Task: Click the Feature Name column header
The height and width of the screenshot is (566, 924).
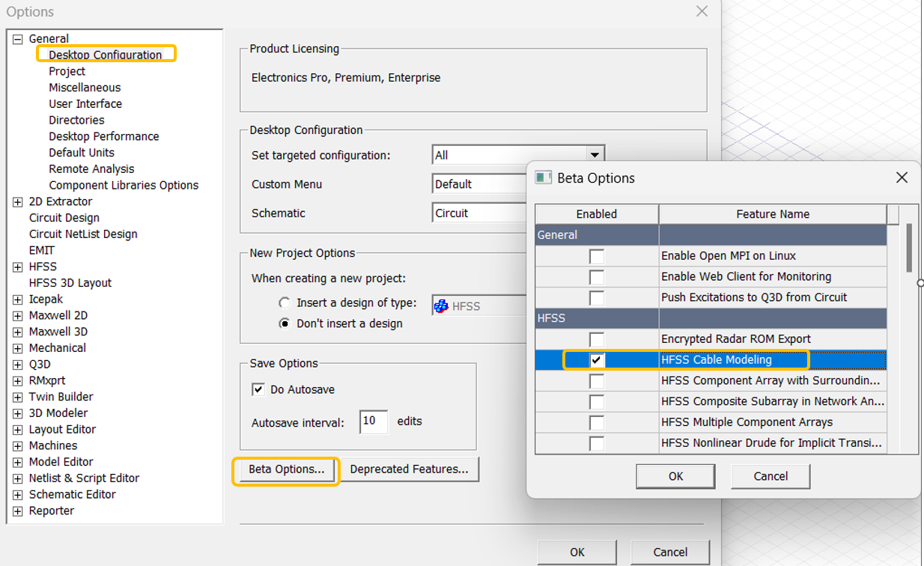Action: (x=773, y=214)
